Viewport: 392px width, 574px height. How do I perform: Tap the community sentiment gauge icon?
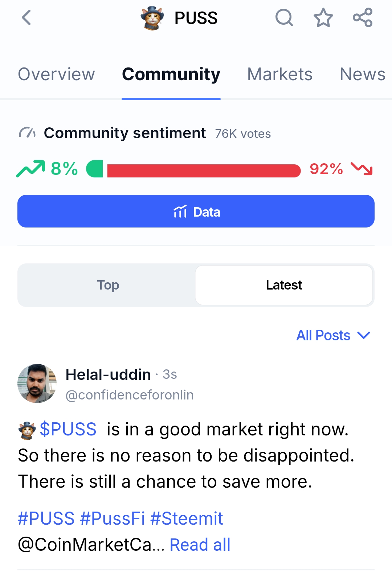pos(27,133)
